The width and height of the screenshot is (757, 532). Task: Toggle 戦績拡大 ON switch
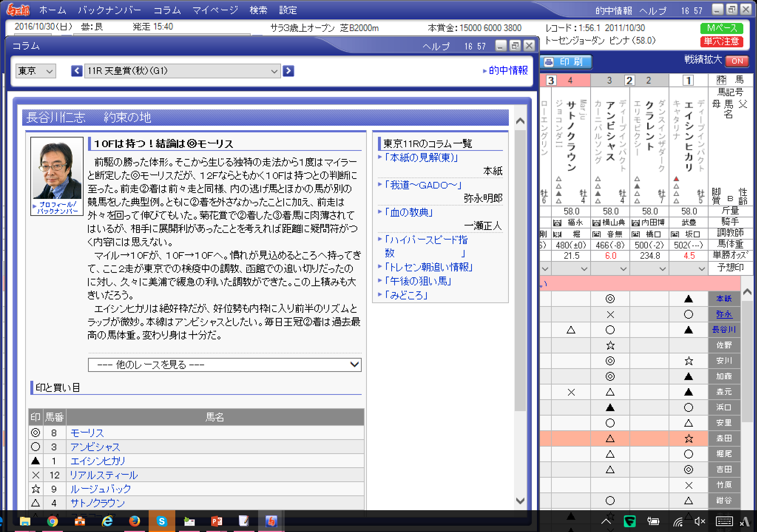coord(737,61)
